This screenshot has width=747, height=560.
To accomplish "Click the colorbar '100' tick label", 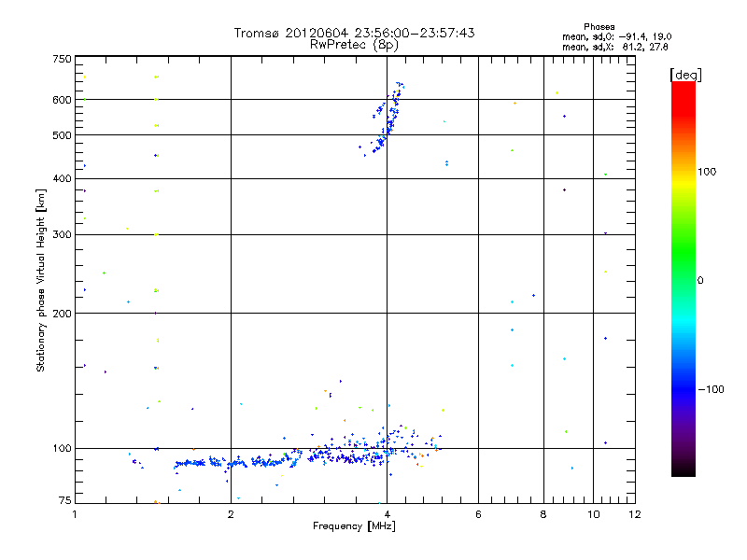I will pyautogui.click(x=707, y=172).
